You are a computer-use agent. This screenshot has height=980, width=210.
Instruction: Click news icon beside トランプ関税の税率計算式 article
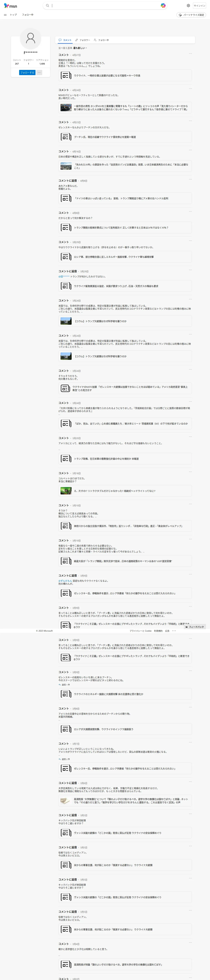point(66,228)
